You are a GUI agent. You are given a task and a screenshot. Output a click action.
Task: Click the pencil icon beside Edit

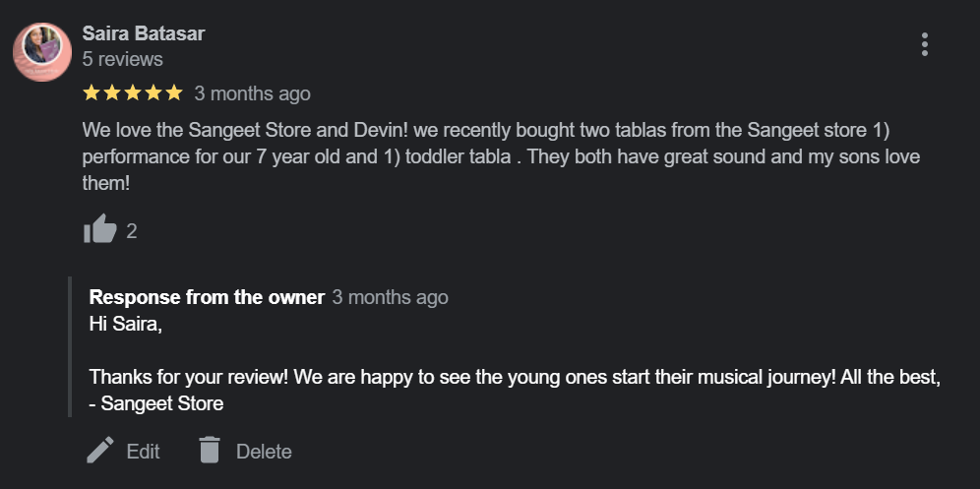100,451
